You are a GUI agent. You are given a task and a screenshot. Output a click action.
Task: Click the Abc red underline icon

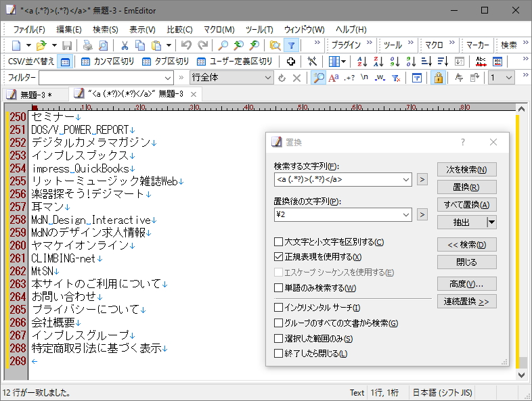(x=481, y=62)
